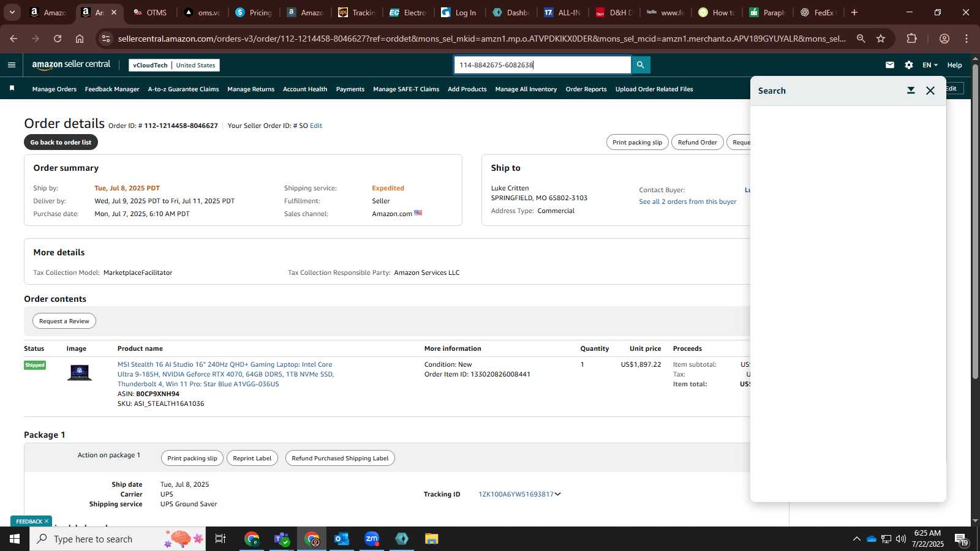Viewport: 980px width, 551px height.
Task: Open Payments menu item
Action: 350,89
